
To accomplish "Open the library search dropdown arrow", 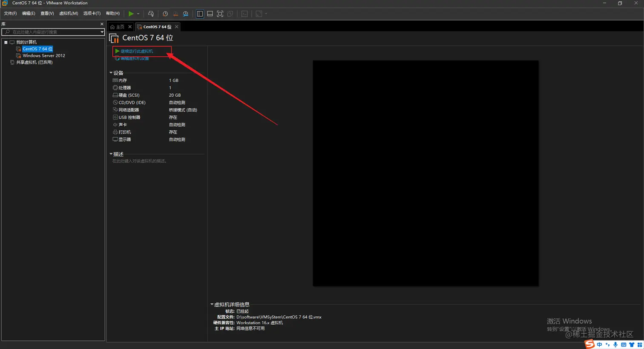I will 102,32.
